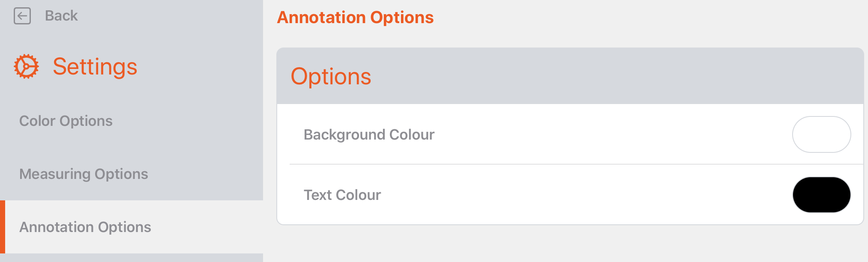
Task: Open Color Options settings
Action: click(66, 121)
